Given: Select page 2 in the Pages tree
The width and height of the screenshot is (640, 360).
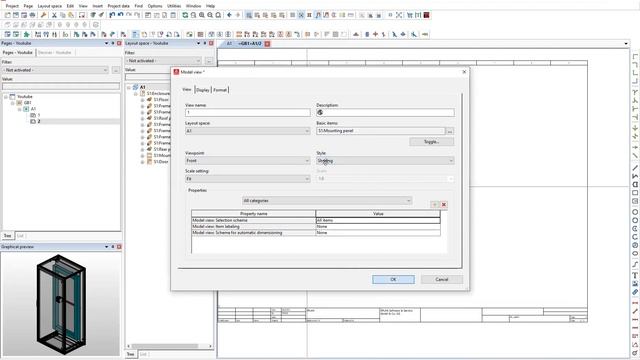Looking at the screenshot, I should tap(39, 121).
